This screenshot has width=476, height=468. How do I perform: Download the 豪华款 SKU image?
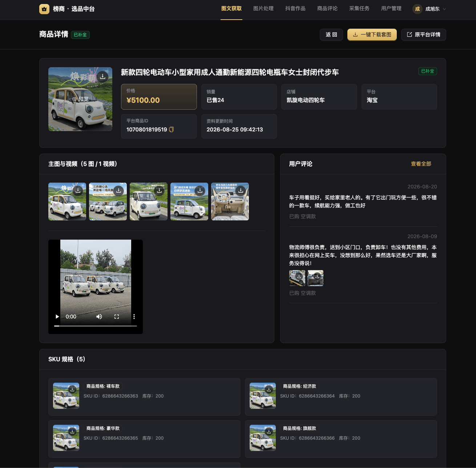(72, 432)
